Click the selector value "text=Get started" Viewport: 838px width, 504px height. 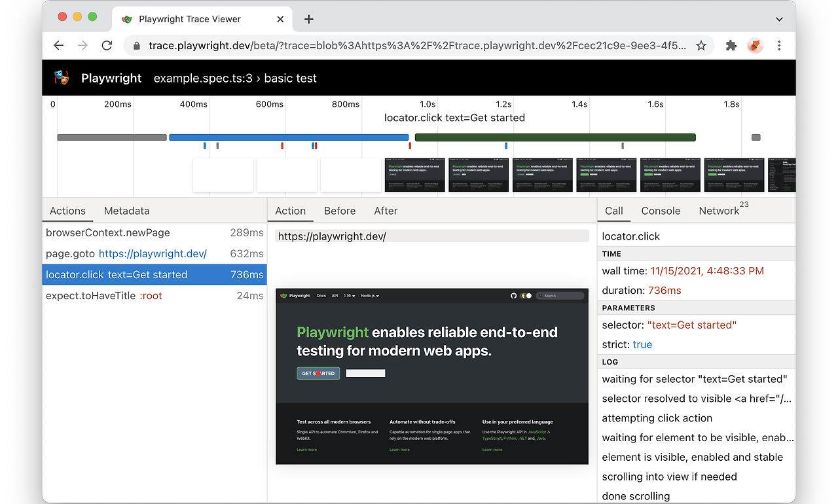point(692,325)
